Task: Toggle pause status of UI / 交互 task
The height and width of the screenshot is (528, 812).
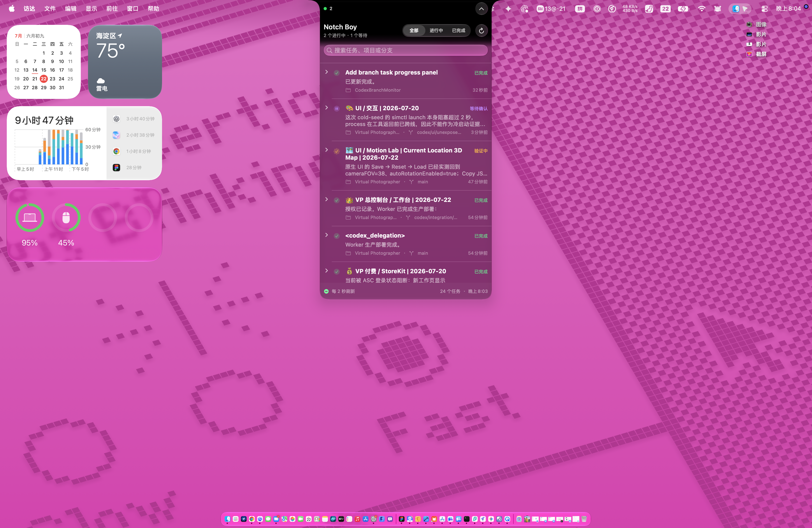Action: click(336, 109)
